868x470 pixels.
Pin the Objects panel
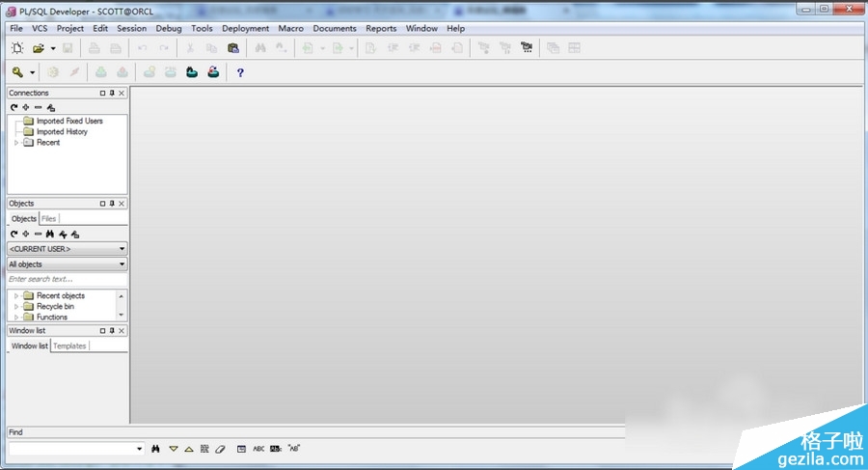coord(112,204)
